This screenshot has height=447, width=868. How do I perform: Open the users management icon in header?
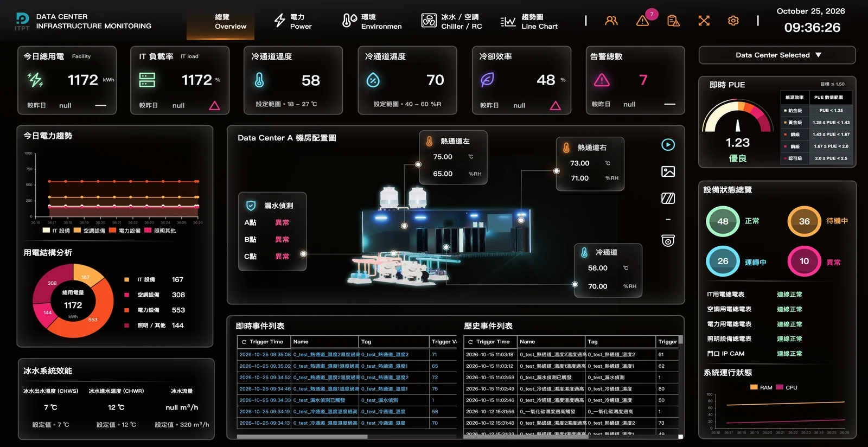pyautogui.click(x=611, y=21)
